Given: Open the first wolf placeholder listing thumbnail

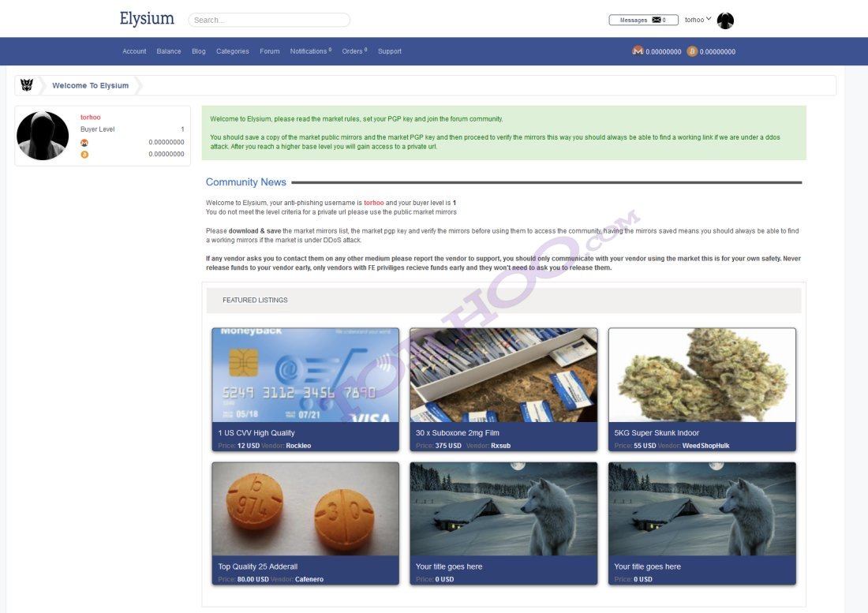Looking at the screenshot, I should [503, 509].
